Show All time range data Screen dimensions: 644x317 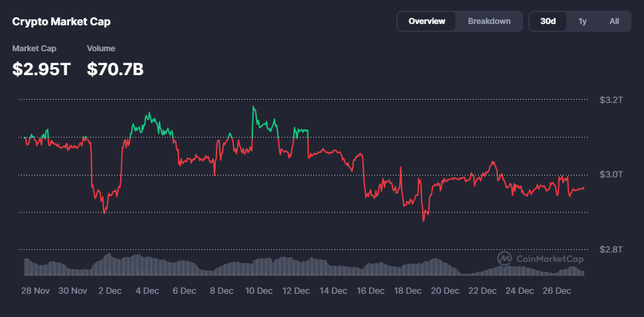[614, 21]
